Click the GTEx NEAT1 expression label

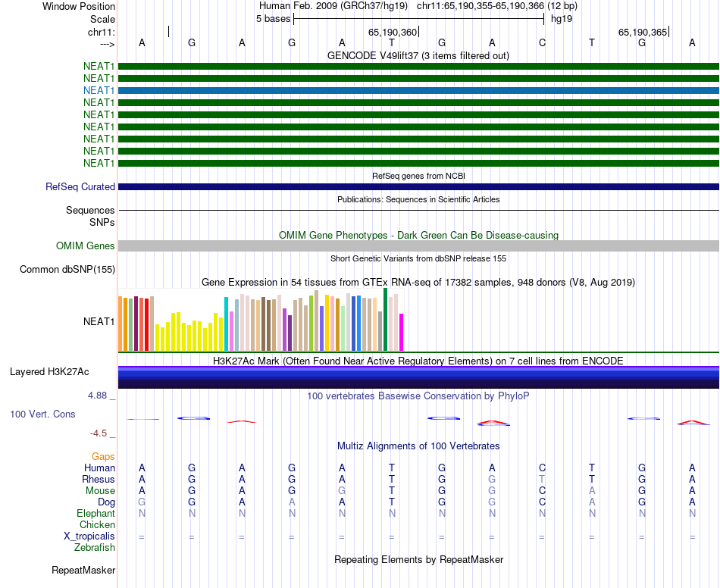[99, 322]
